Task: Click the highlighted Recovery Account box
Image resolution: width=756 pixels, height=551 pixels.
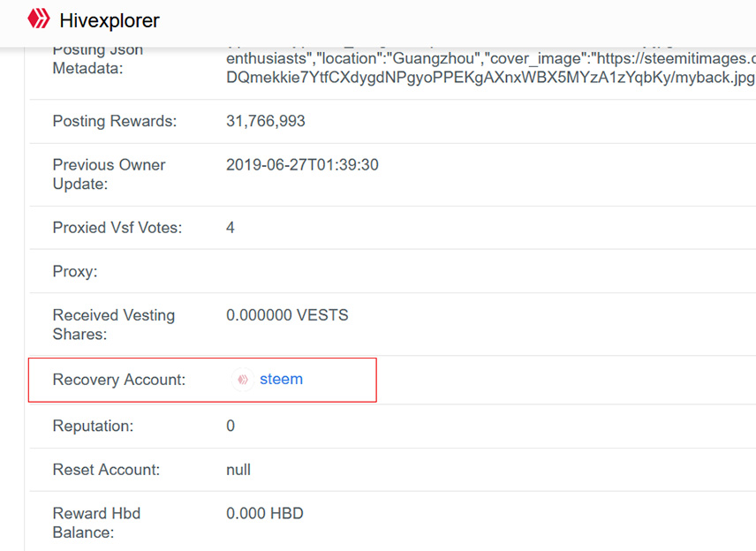Action: [202, 380]
